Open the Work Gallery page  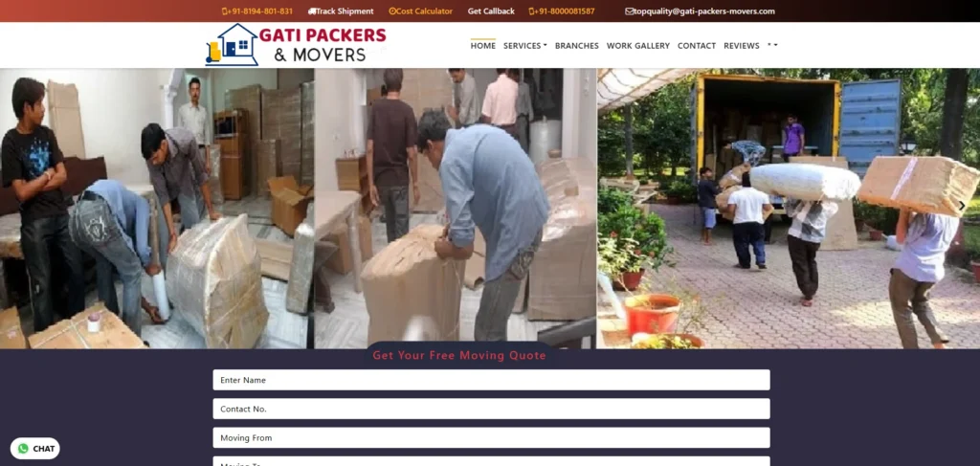(x=638, y=46)
